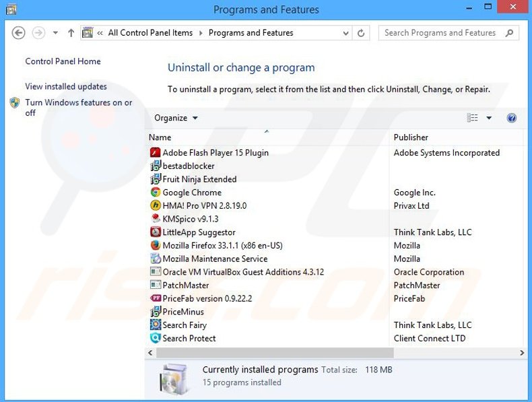Image resolution: width=532 pixels, height=402 pixels.
Task: Click the Fruit Ninja Extended icon
Action: coord(155,179)
